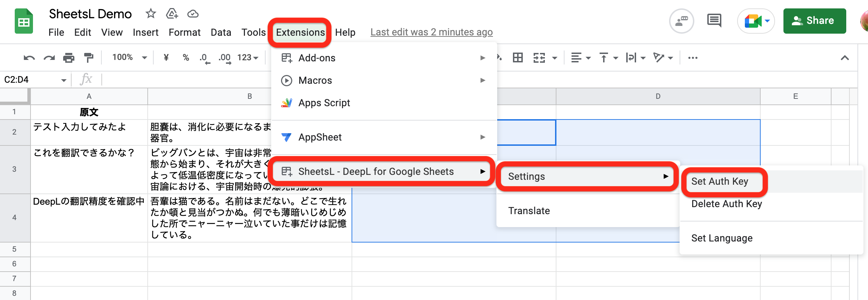Open the Data menu
This screenshot has width=868, height=300.
[221, 32]
